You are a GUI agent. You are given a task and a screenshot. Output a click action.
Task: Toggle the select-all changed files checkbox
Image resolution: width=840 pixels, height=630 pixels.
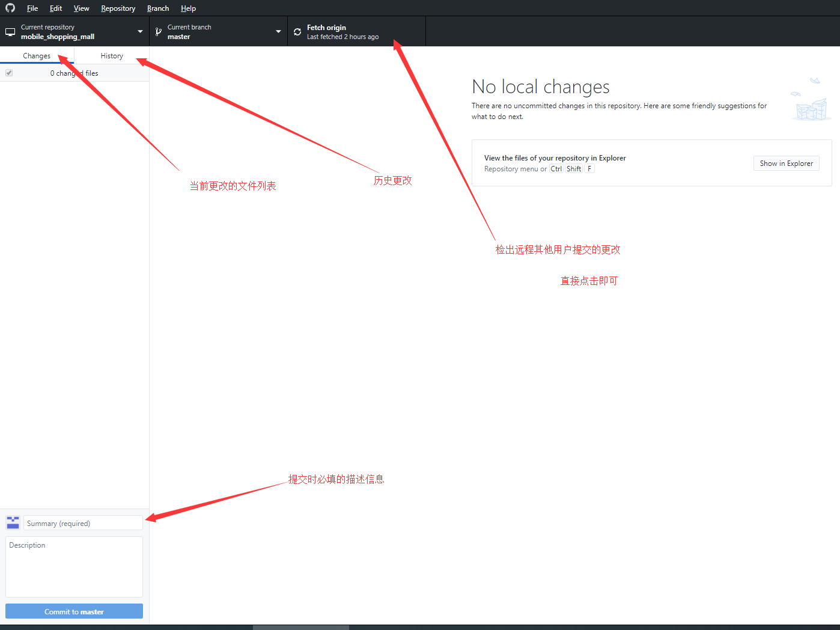[9, 73]
